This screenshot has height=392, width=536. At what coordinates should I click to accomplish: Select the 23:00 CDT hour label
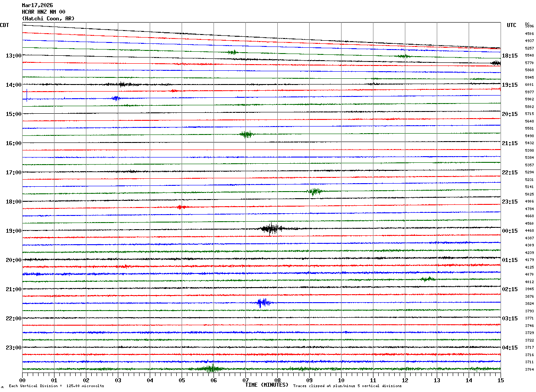click(x=14, y=347)
